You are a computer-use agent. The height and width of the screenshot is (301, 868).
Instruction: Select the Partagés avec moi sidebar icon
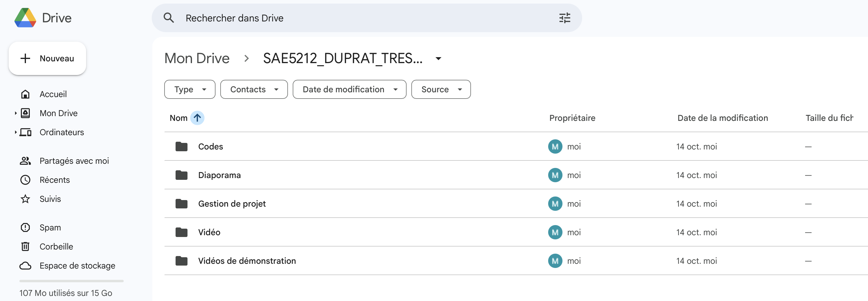[x=25, y=160]
